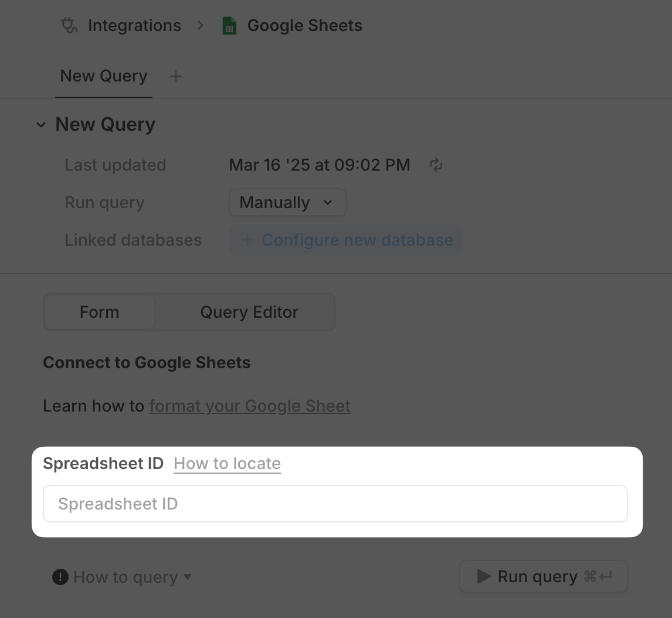Open the How to locate guide
The image size is (672, 618).
click(x=227, y=463)
